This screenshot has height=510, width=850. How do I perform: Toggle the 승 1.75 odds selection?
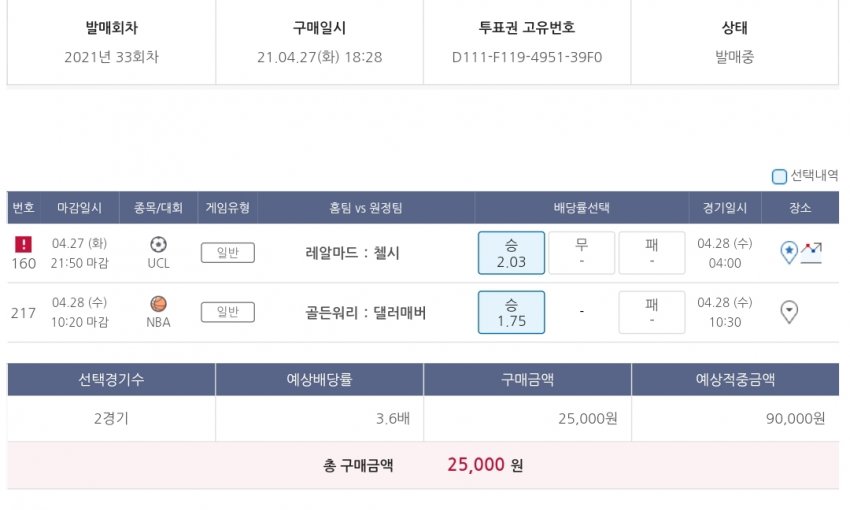pyautogui.click(x=511, y=313)
